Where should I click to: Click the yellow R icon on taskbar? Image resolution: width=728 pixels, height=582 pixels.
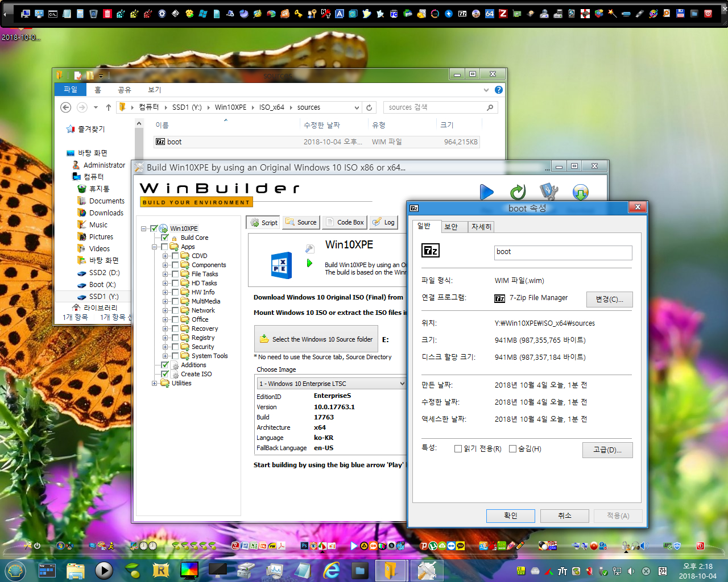coord(161,570)
